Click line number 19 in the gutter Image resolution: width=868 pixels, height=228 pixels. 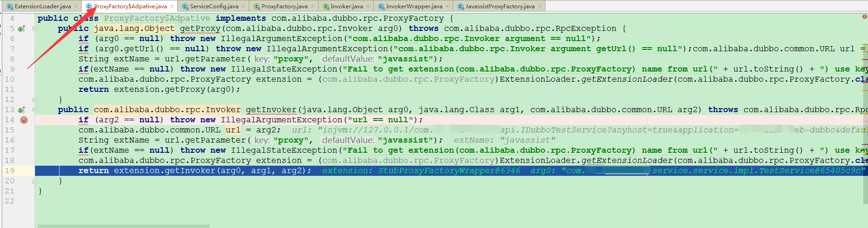click(x=10, y=171)
